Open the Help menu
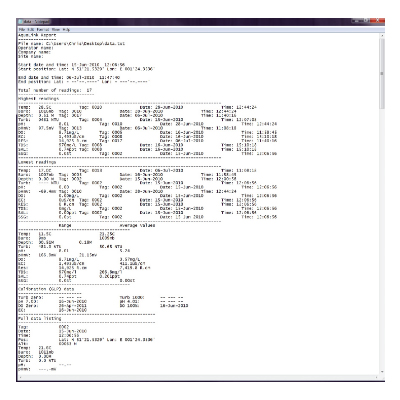The image size is (400, 400). coord(66,30)
